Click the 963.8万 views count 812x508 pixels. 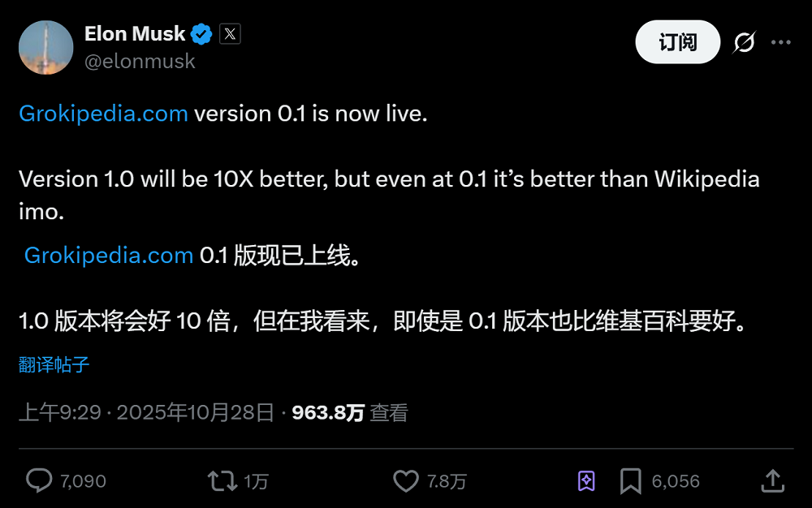click(328, 412)
